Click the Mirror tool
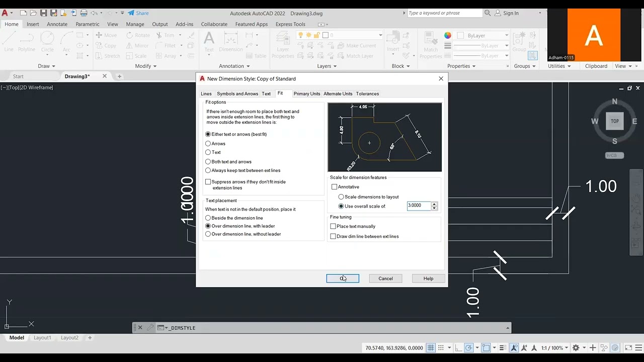644x362 pixels. click(x=137, y=46)
